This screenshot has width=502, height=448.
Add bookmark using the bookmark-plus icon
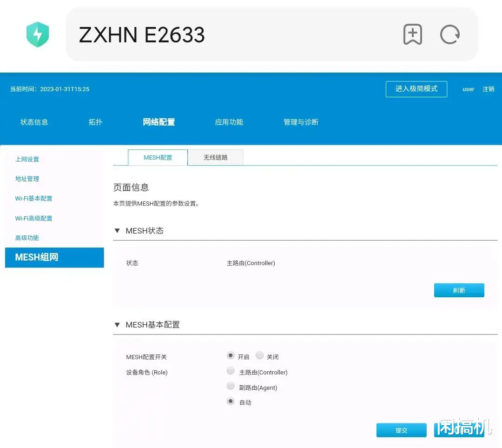point(412,34)
